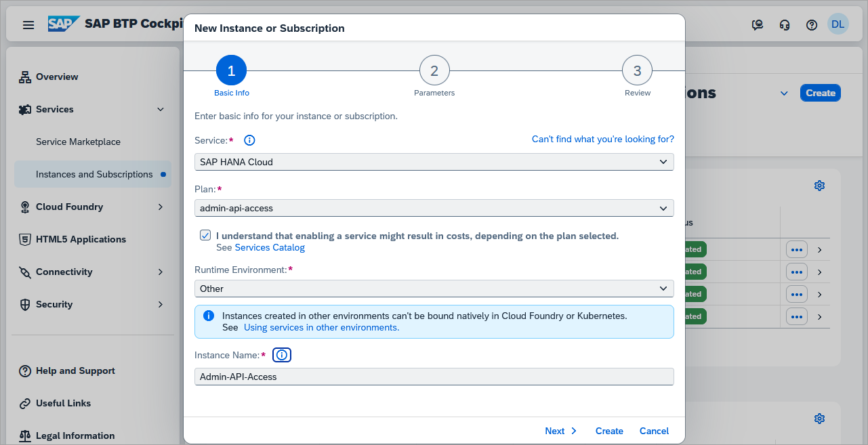Open the headset support icon
Viewport: 868px width, 445px height.
point(785,25)
